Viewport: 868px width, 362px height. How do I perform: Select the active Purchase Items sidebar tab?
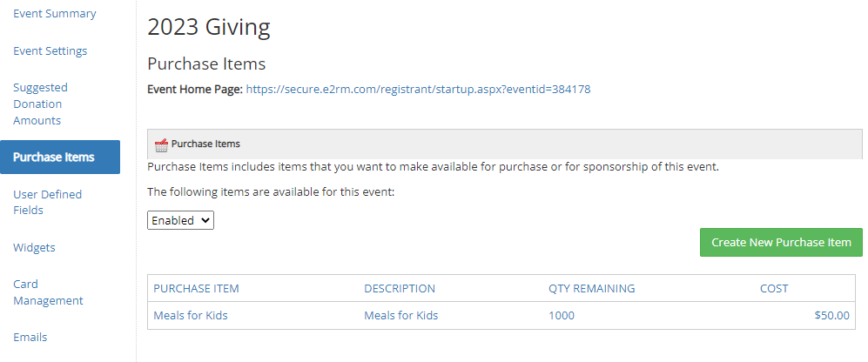[60, 158]
